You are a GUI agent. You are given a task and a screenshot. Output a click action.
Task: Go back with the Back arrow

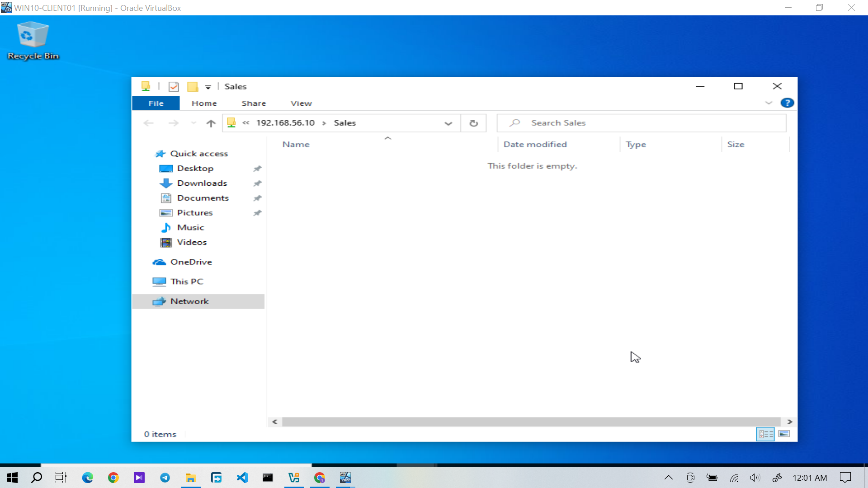pyautogui.click(x=149, y=123)
